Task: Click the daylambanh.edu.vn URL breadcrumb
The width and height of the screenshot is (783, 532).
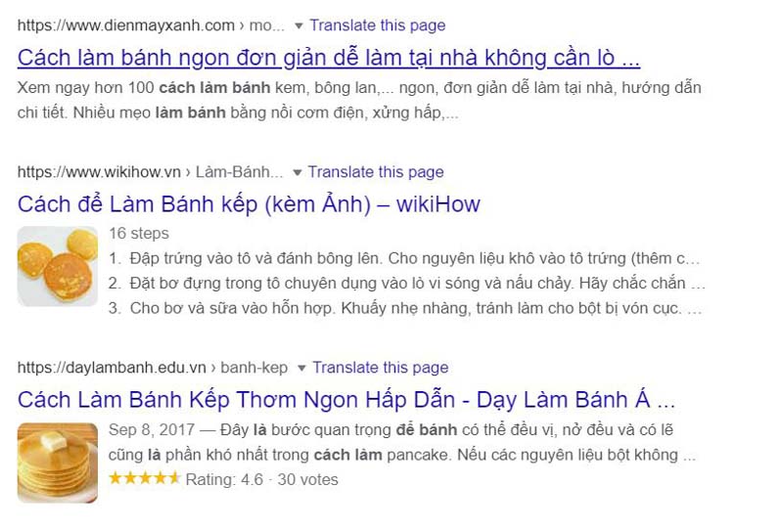Action: pos(153,368)
